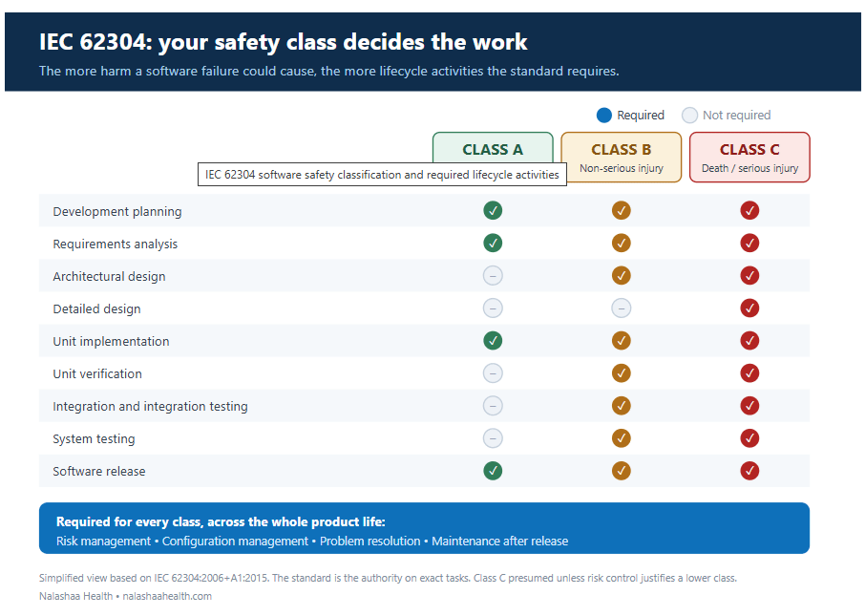Click the 'Simplified view based on IEC 62304:2006+A1:2015' footnote
This screenshot has width=865, height=616.
coord(388,578)
